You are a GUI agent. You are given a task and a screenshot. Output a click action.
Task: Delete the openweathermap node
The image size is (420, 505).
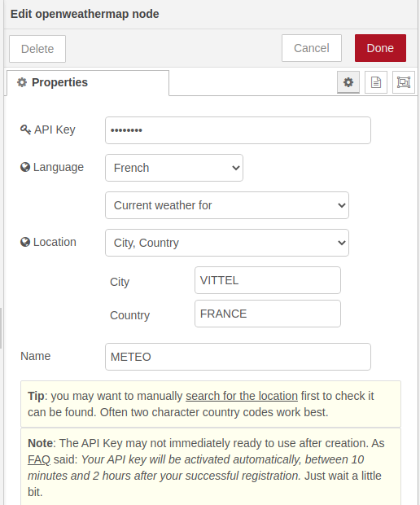pyautogui.click(x=37, y=49)
